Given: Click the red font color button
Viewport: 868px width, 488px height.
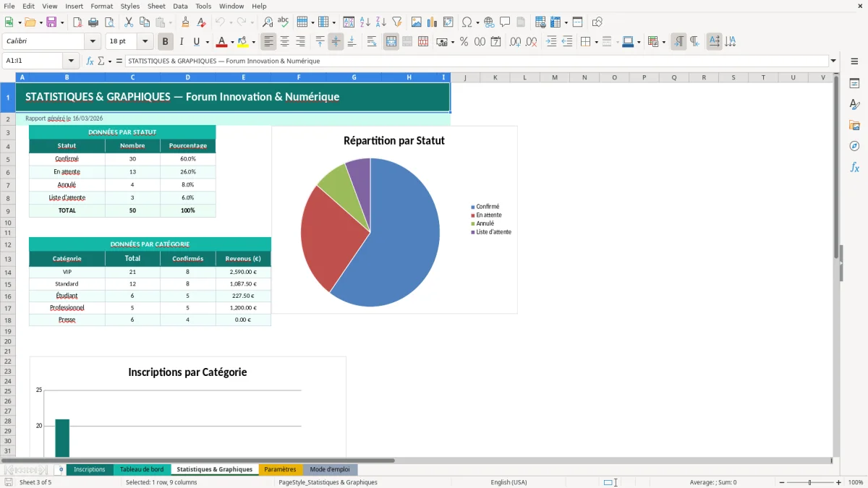Looking at the screenshot, I should tap(221, 42).
